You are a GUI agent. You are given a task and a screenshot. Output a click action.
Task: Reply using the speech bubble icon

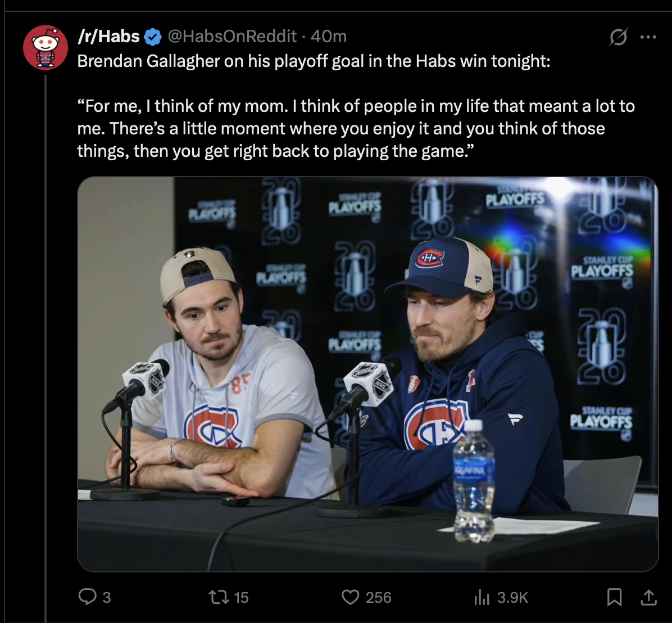coord(88,597)
